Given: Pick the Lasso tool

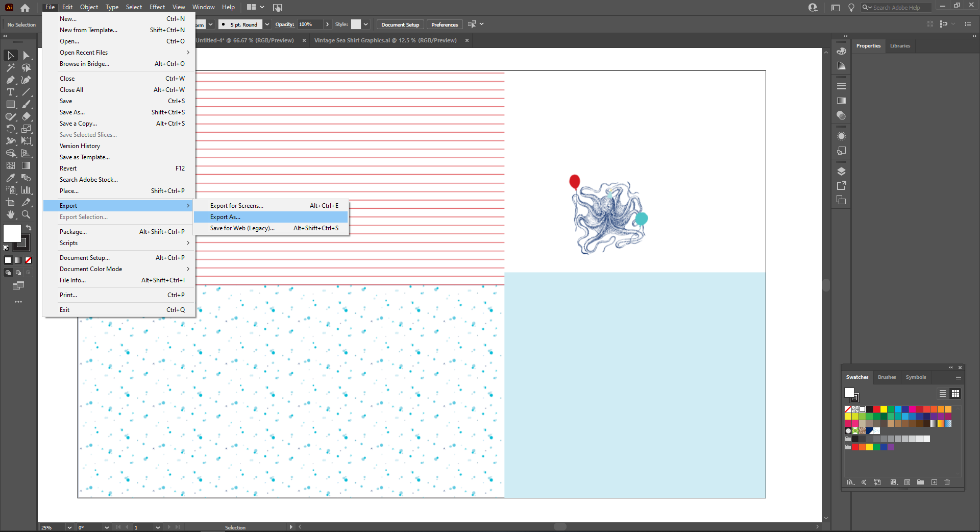Looking at the screenshot, I should coord(27,67).
